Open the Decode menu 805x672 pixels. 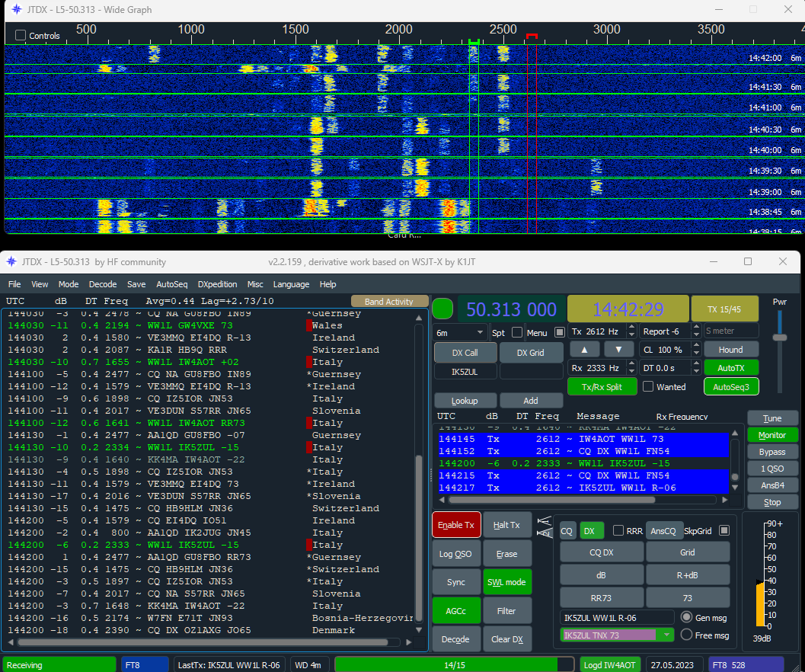click(103, 284)
